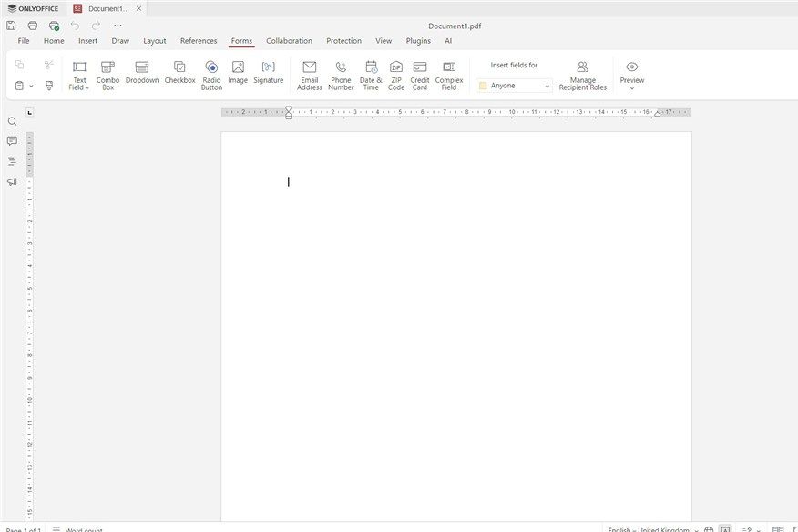
Task: Click the Cut scissors icon
Action: click(49, 65)
